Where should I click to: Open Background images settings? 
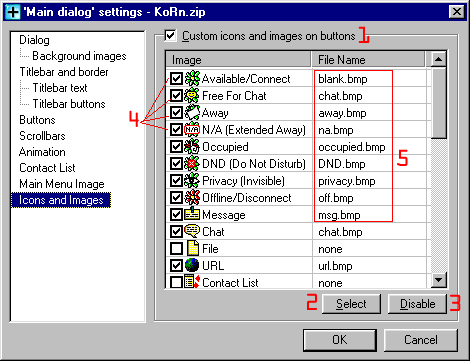click(x=79, y=56)
